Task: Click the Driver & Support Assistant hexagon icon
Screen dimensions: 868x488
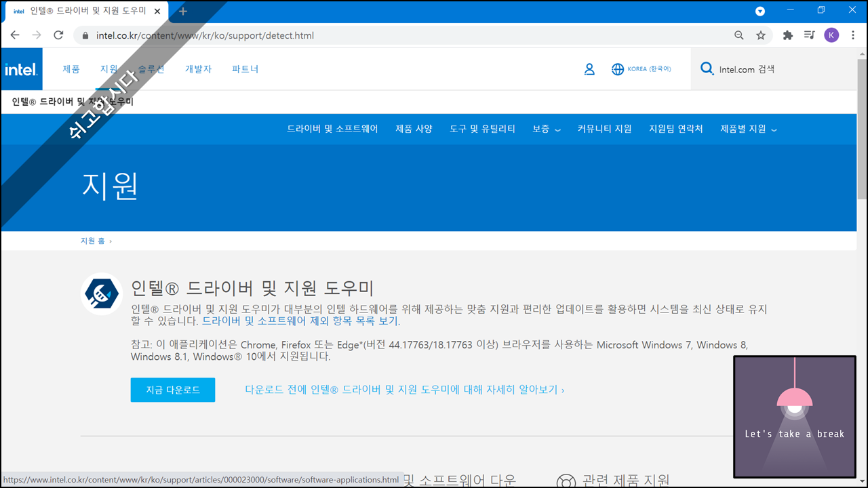Action: point(102,293)
